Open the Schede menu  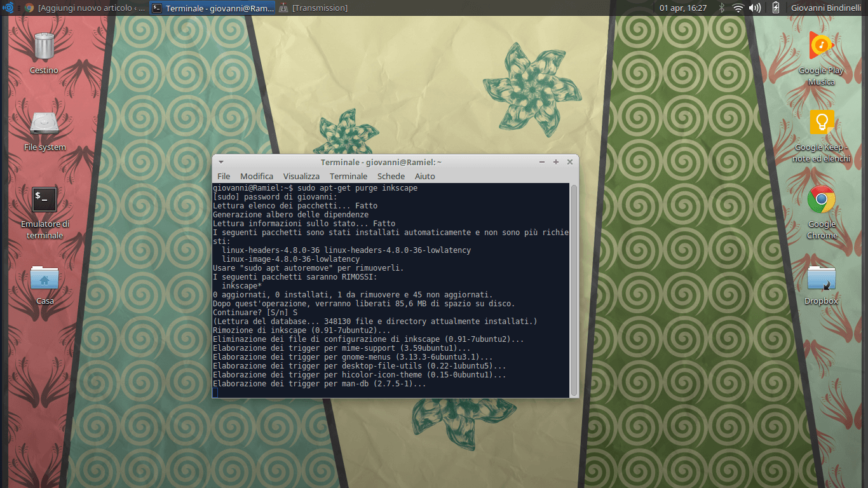(391, 176)
